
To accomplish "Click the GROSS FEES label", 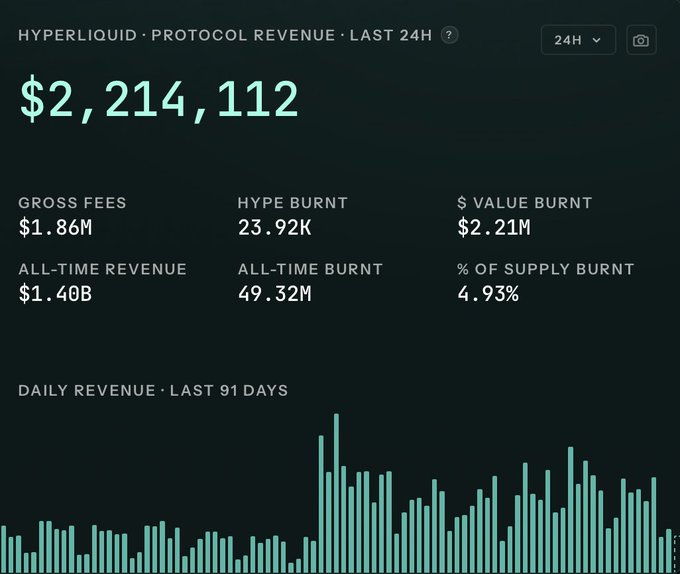I will pos(72,202).
